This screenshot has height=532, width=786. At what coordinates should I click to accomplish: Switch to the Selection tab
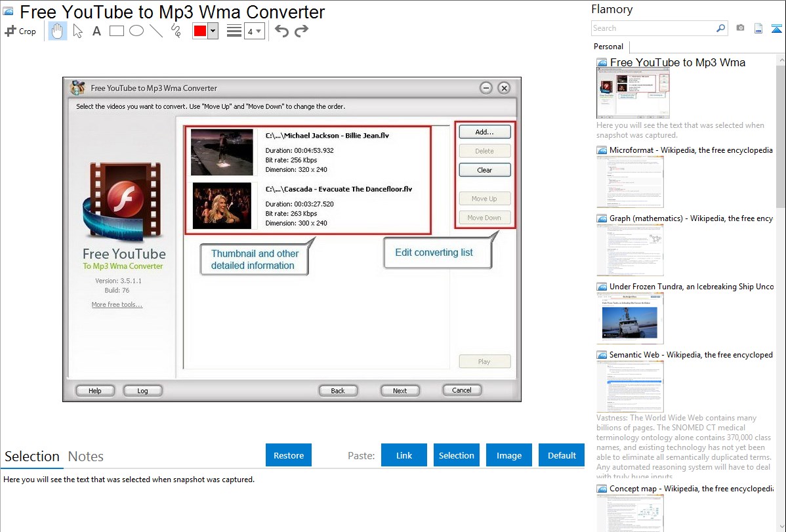tap(32, 457)
